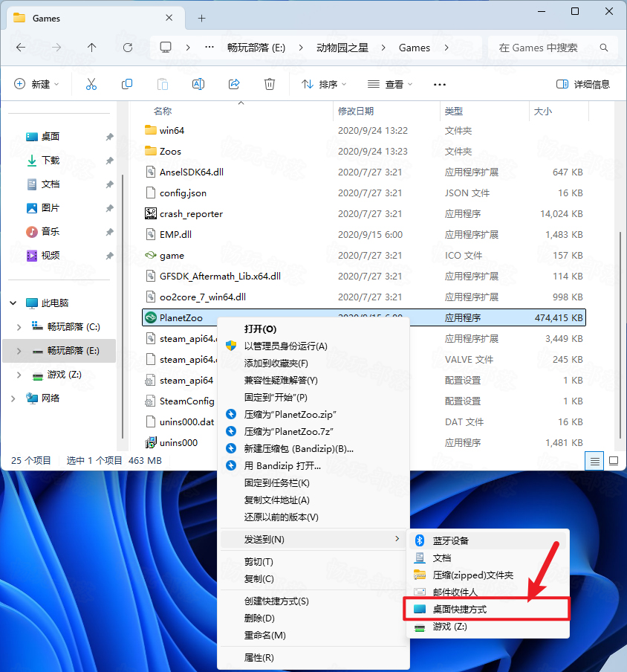This screenshot has width=627, height=672.
Task: Collapse 此电脑 node in navigation pane
Action: coord(13,303)
